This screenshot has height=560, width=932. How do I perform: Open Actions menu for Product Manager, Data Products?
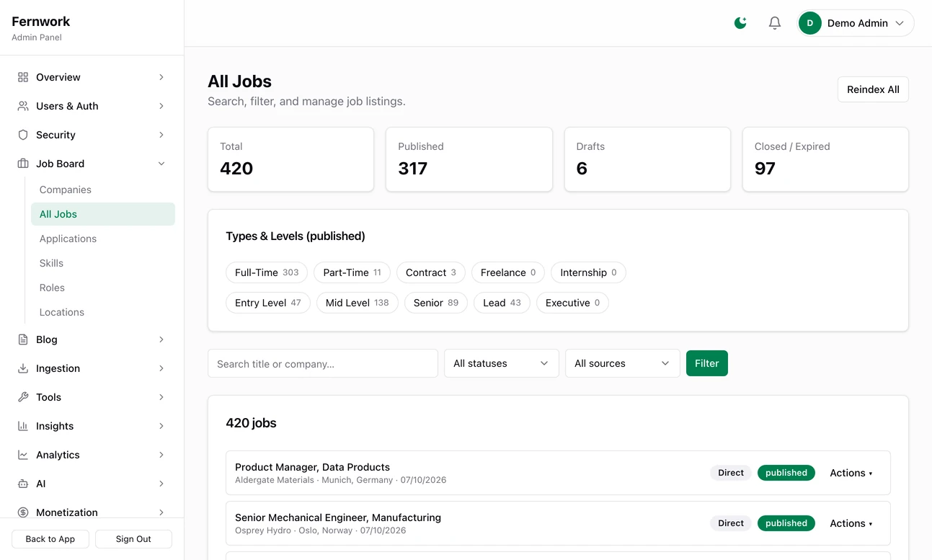[x=851, y=473]
